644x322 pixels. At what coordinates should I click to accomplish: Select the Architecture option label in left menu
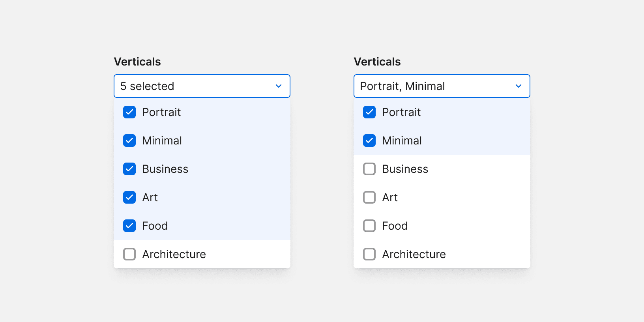pos(174,254)
